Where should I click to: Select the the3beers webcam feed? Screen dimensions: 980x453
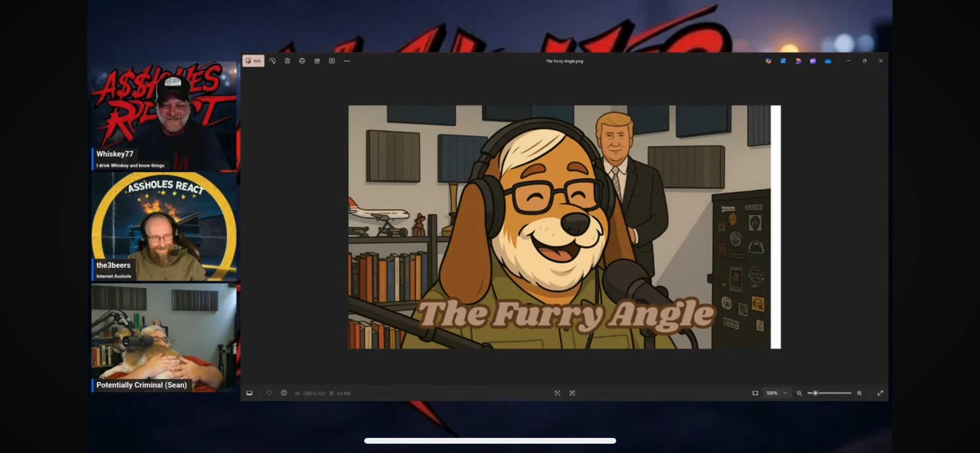click(x=164, y=226)
